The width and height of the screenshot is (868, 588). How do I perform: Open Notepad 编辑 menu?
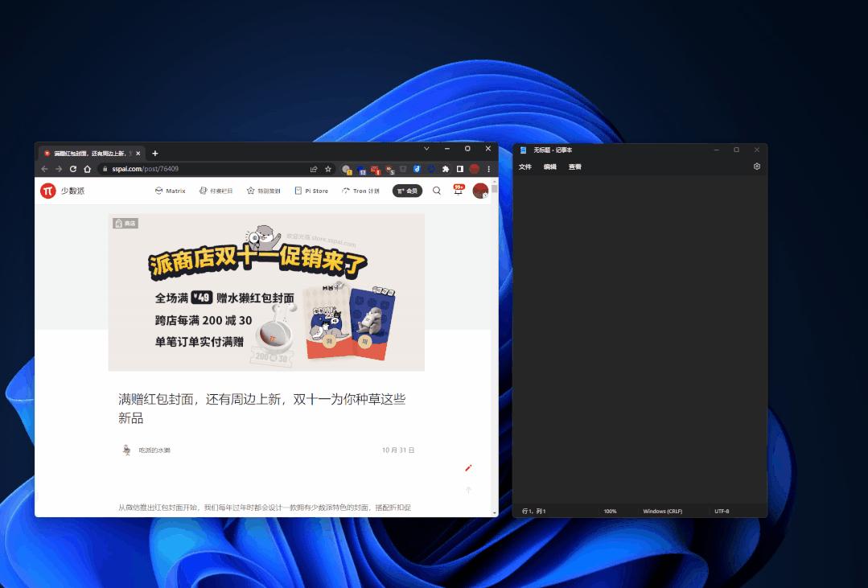coord(549,167)
